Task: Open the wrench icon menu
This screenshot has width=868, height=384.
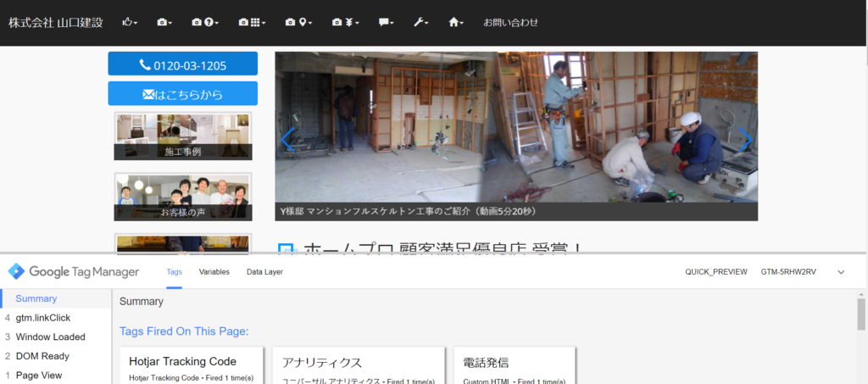Action: (x=422, y=22)
